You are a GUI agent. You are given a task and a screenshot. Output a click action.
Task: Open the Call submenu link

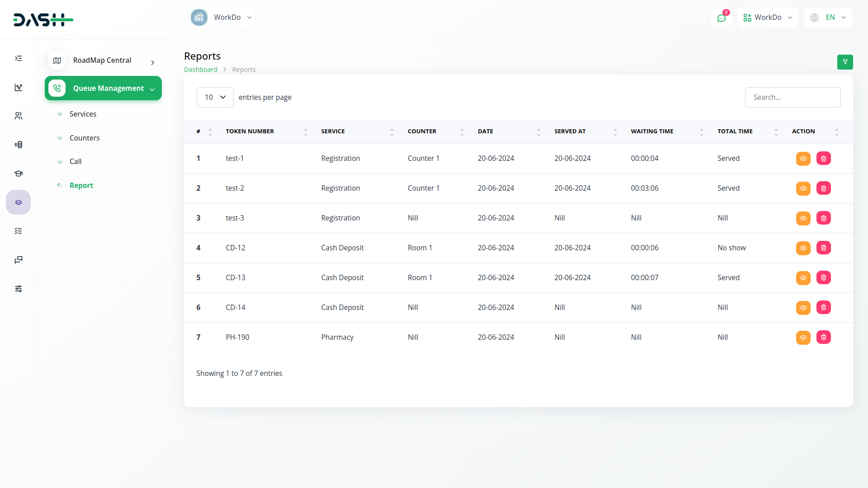(x=75, y=161)
